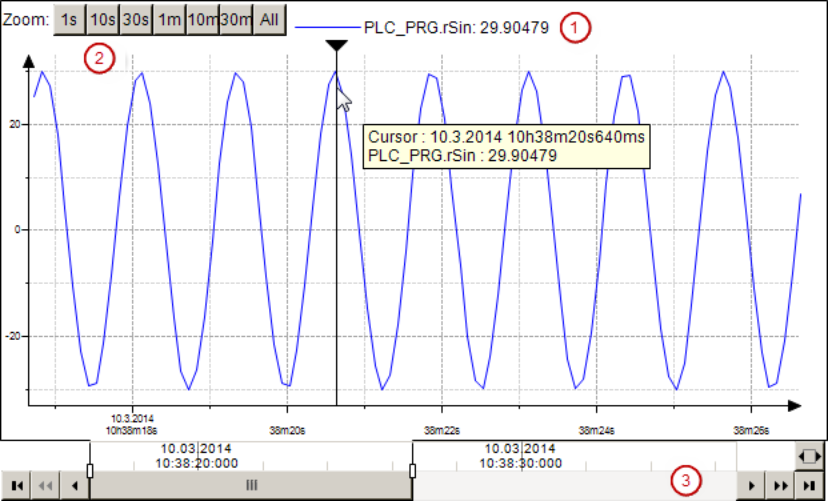The image size is (828, 501).
Task: Jump to the start of the trend
Action: 18,485
